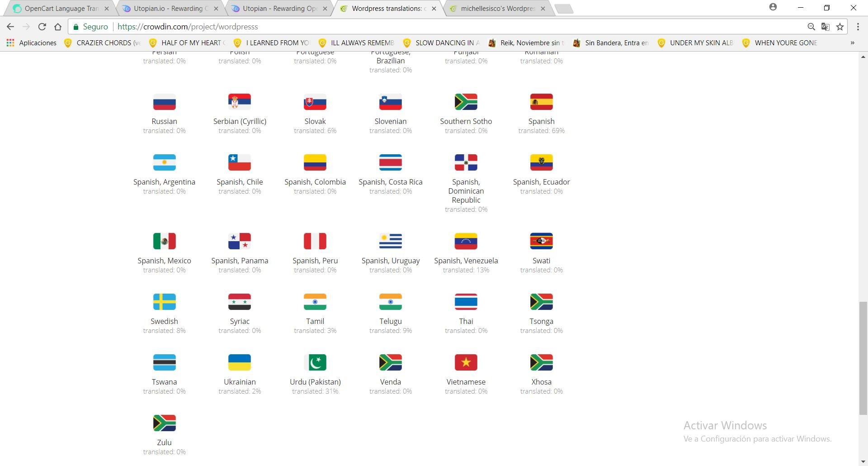The height and width of the screenshot is (466, 868).
Task: Switch to the michellesisco's Wordpress tab
Action: [x=497, y=9]
